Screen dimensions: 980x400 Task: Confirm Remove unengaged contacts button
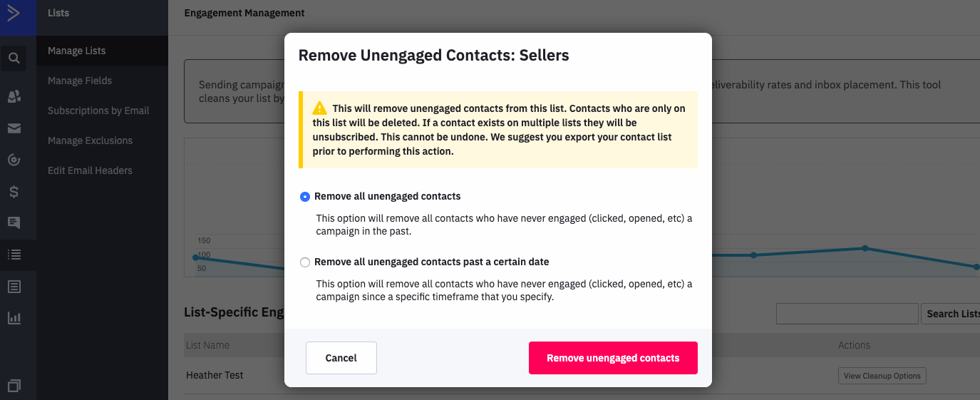click(613, 358)
